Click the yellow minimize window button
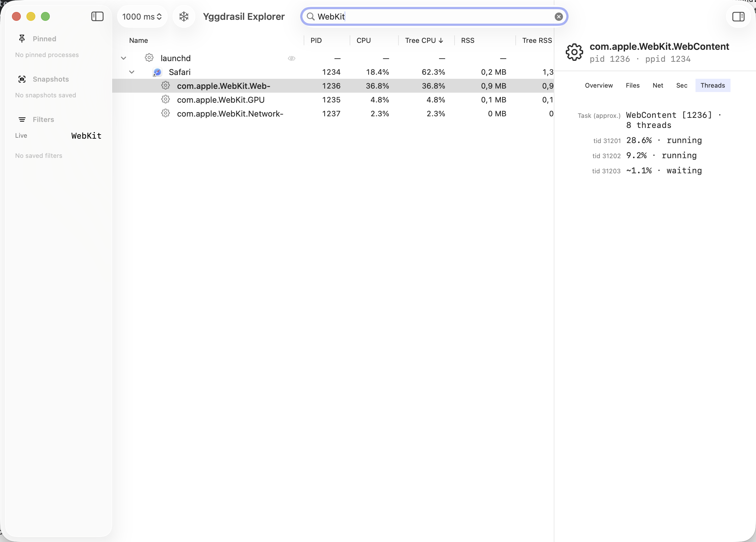Viewport: 756px width, 542px height. tap(31, 16)
